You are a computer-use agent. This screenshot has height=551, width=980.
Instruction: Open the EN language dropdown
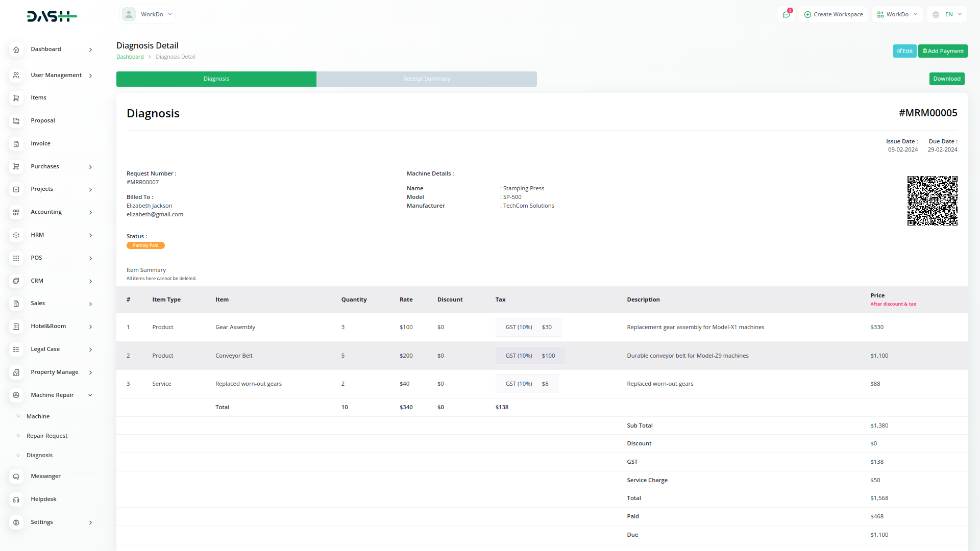click(948, 14)
